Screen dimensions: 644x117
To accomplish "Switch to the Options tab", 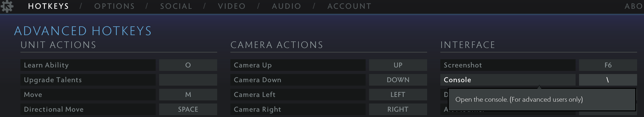I will tap(115, 6).
